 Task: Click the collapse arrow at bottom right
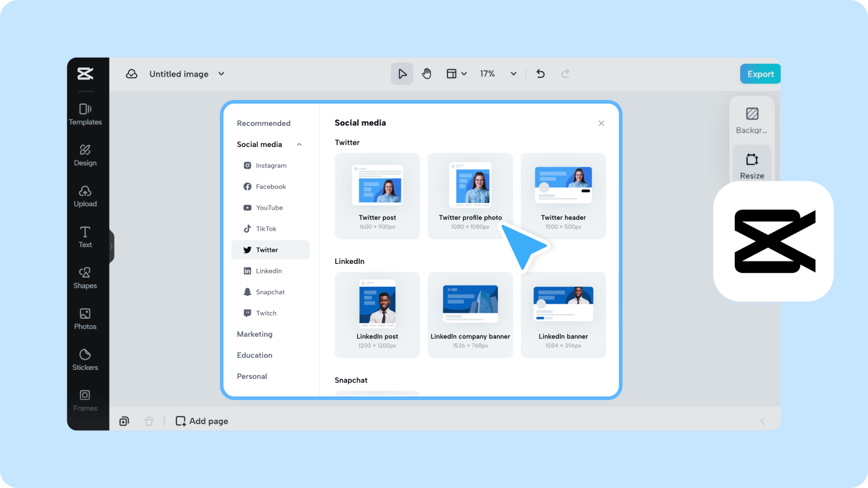click(763, 421)
